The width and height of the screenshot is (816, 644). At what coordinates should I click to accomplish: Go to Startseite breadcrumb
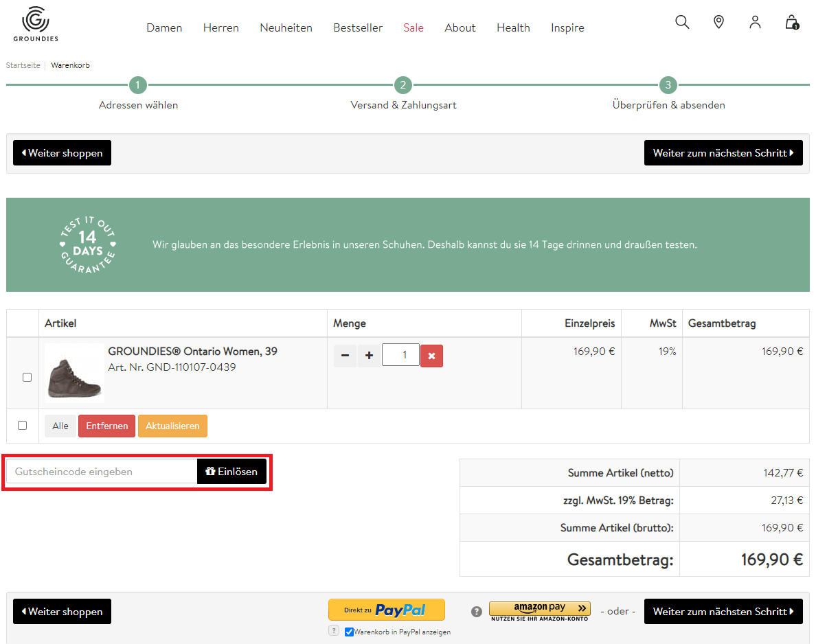tap(23, 65)
